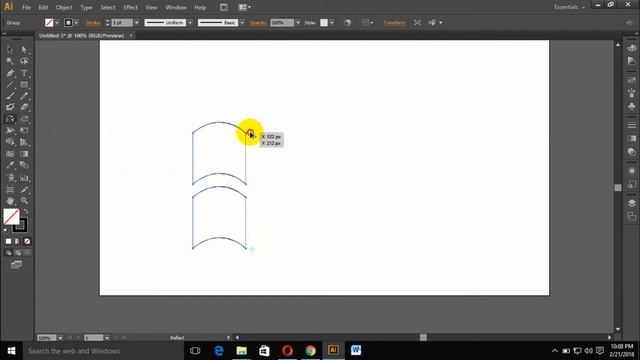
Task: Select the Pen tool
Action: tap(10, 73)
